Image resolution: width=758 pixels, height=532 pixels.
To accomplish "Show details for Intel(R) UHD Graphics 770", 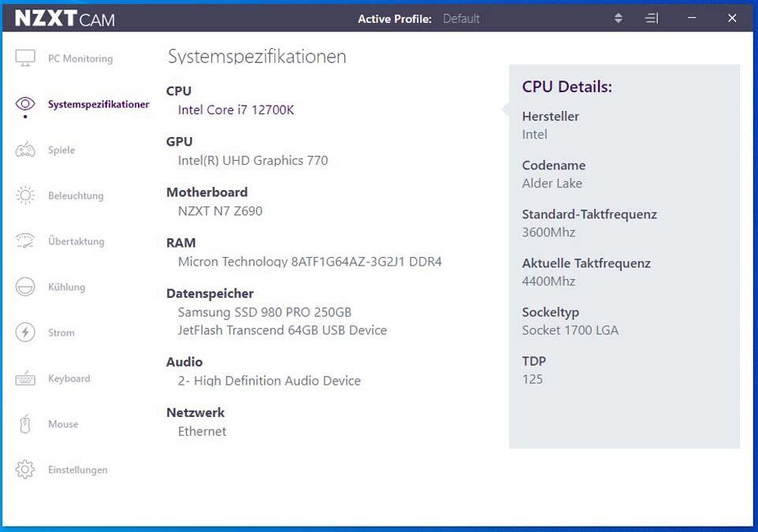I will coord(253,161).
